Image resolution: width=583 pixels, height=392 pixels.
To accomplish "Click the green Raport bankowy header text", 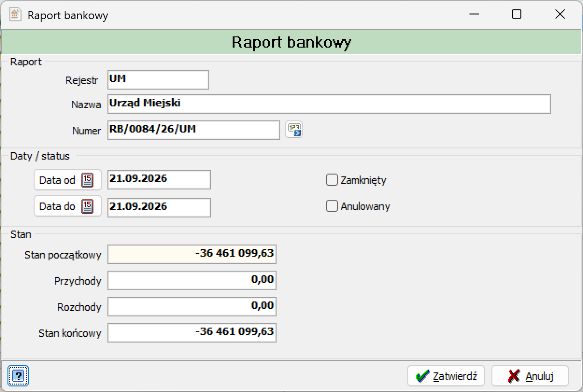I will pyautogui.click(x=291, y=42).
